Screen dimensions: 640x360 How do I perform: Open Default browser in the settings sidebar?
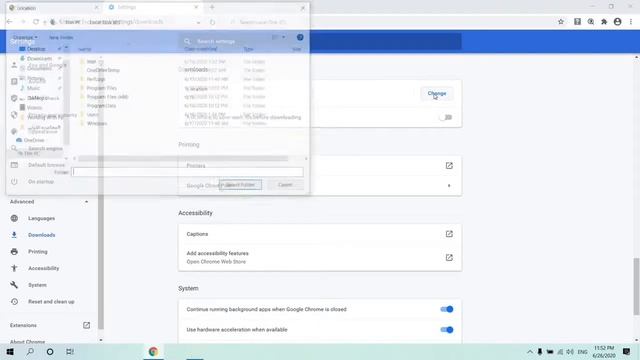[x=47, y=165]
